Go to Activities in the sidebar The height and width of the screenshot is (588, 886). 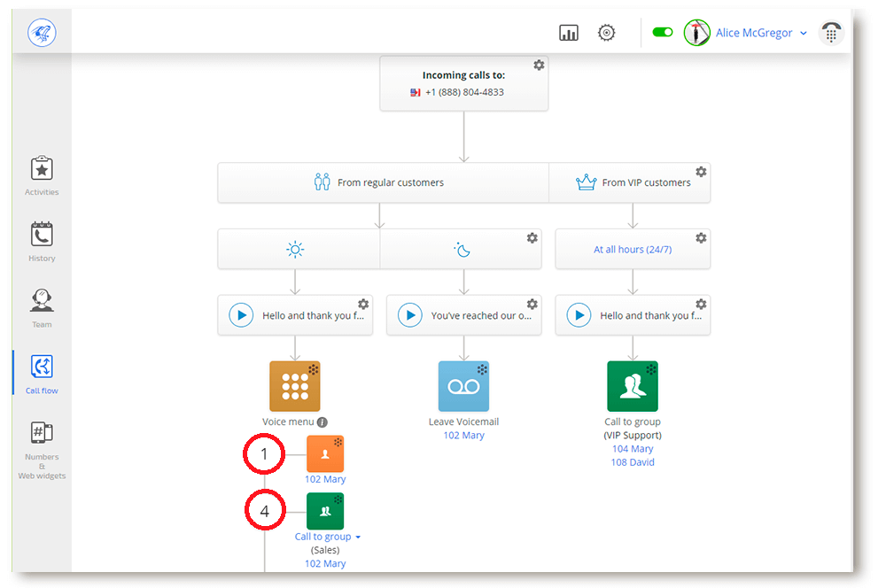click(x=42, y=176)
